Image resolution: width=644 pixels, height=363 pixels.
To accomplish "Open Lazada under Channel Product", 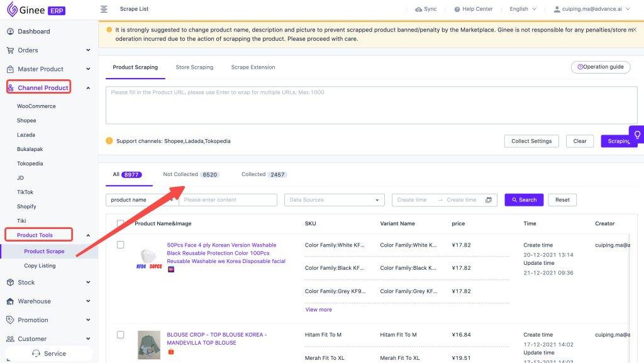I will pyautogui.click(x=26, y=135).
